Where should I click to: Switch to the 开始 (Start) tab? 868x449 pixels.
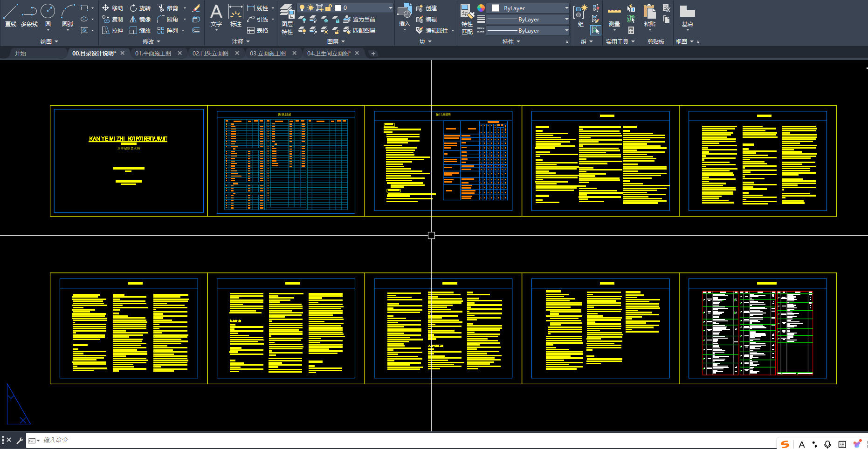pos(20,53)
